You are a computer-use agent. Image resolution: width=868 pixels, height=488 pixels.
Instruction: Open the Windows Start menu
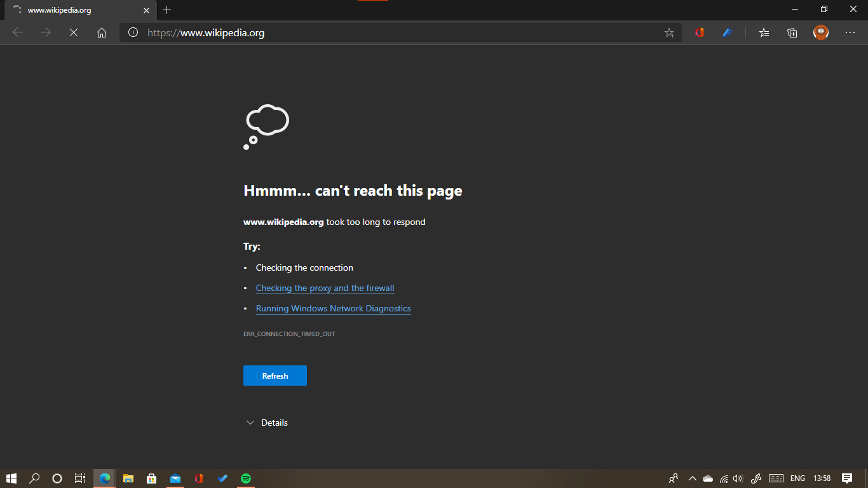coord(11,478)
